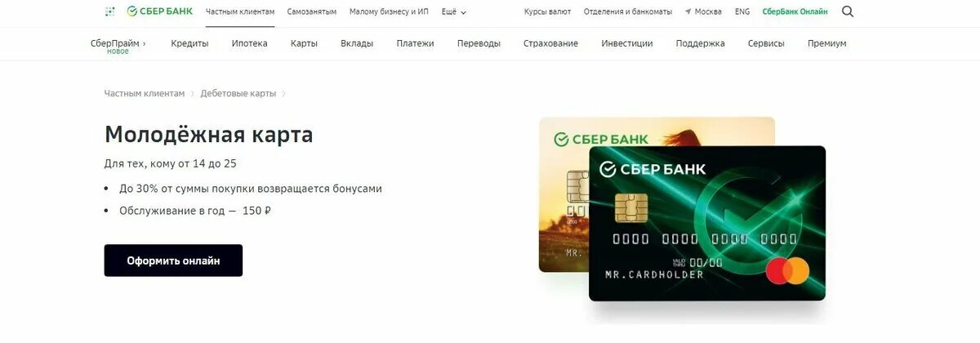Open the search magnifier icon
The width and height of the screenshot is (980, 343).
pyautogui.click(x=848, y=11)
